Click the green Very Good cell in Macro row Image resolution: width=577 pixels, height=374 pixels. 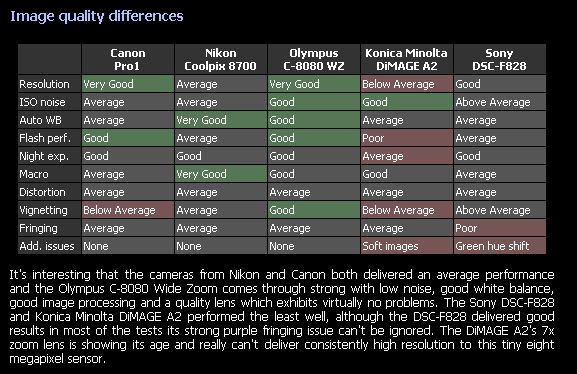click(x=221, y=174)
